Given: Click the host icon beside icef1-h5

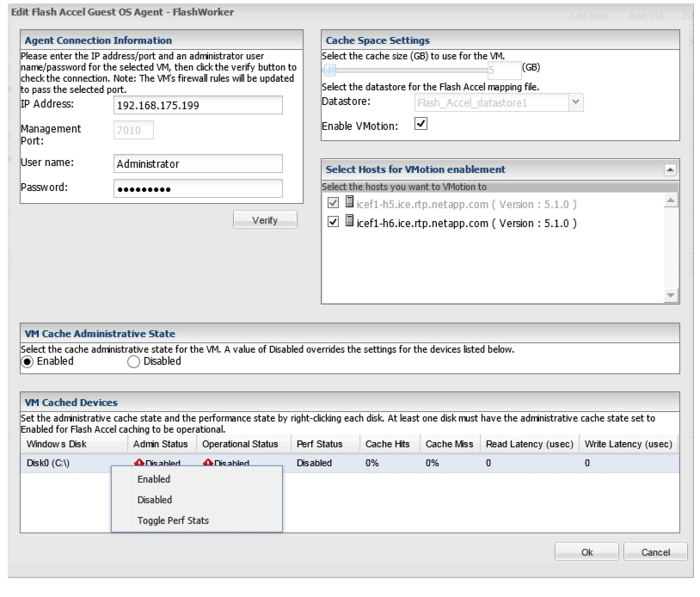Looking at the screenshot, I should 350,202.
